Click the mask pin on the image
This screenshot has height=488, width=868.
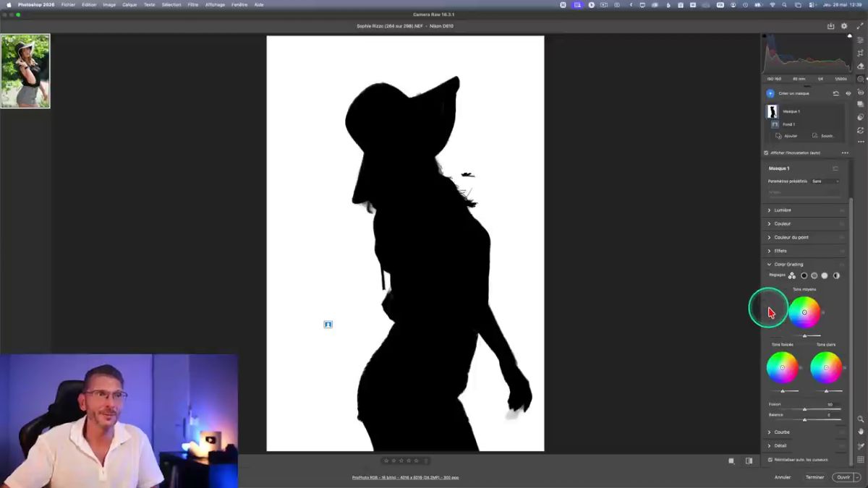click(328, 325)
